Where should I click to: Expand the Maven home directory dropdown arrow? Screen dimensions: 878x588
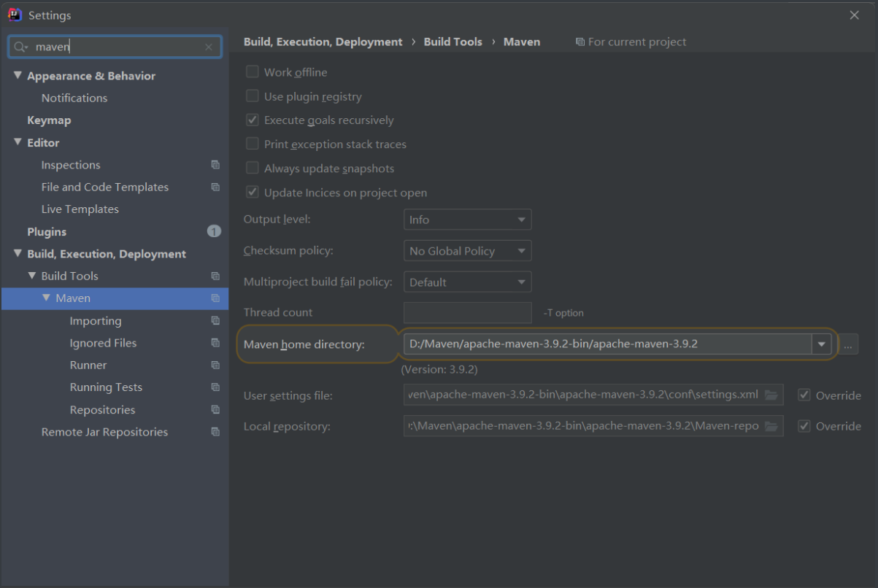822,344
